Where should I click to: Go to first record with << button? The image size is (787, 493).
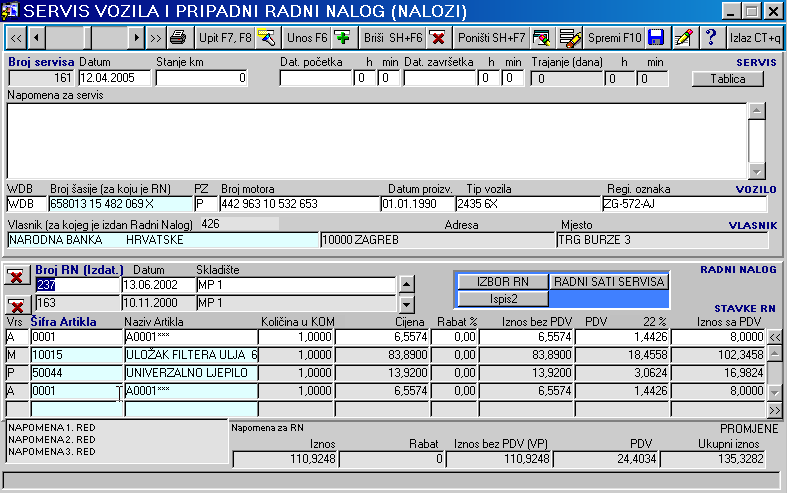pyautogui.click(x=17, y=38)
